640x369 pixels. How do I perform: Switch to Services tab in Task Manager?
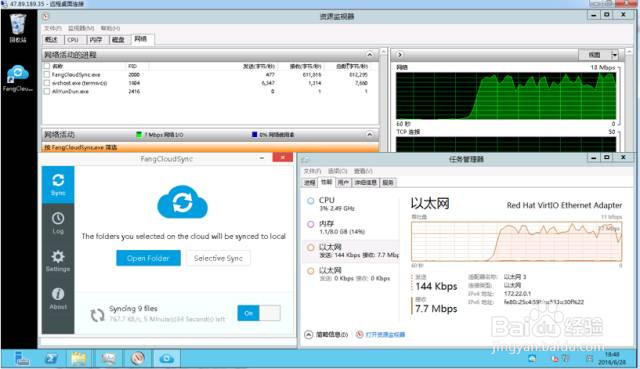pyautogui.click(x=387, y=182)
